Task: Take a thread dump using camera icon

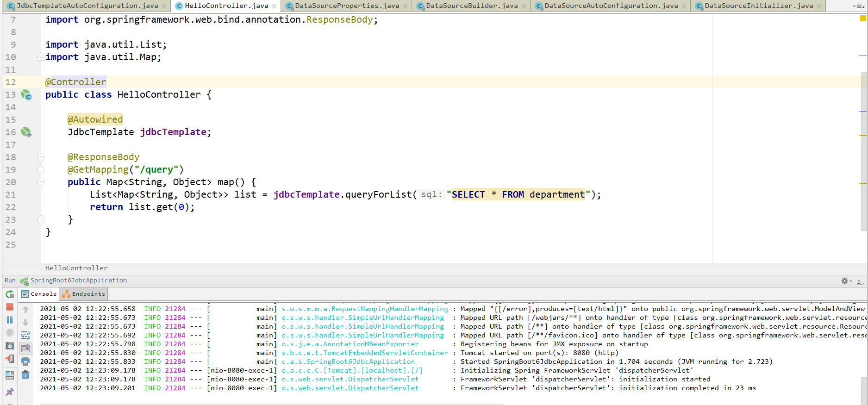Action: [10, 346]
